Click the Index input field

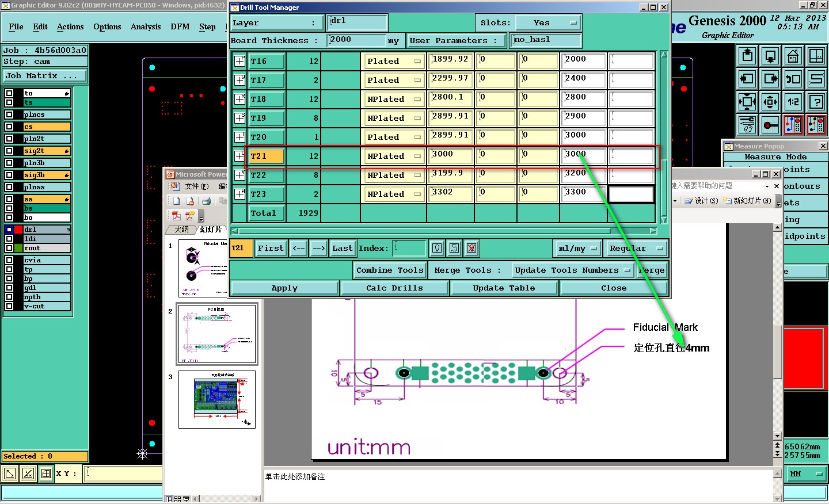coord(409,249)
